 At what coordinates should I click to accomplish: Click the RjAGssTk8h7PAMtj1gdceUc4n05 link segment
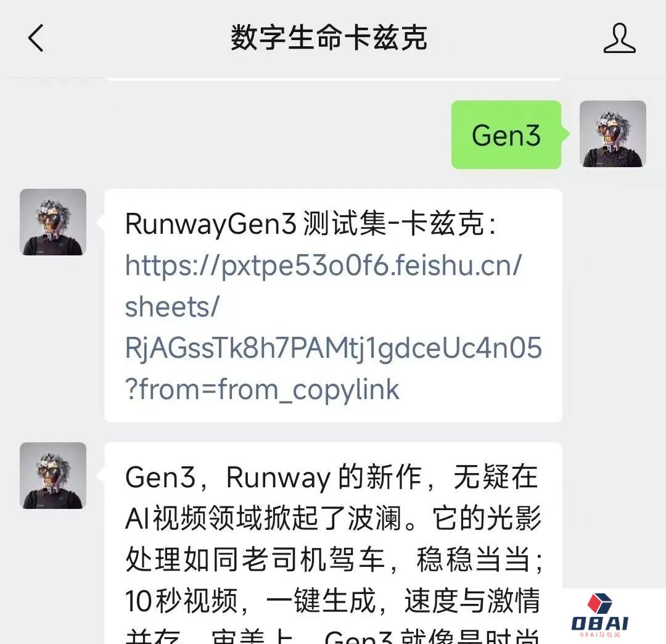334,349
